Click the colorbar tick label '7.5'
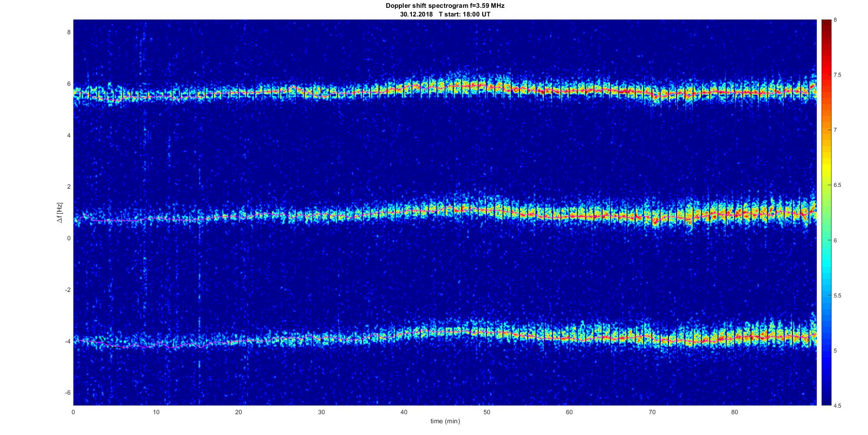This screenshot has height=435, width=868. [x=838, y=75]
